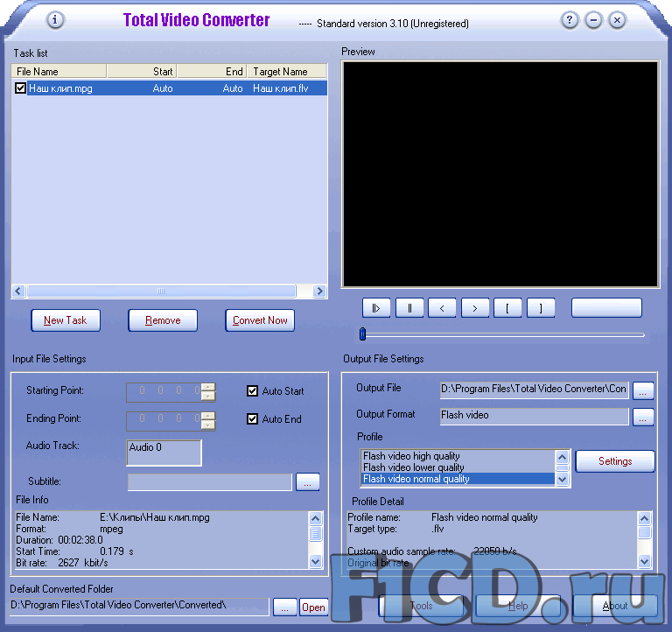Viewport: 672px width, 632px height.
Task: Click the target name Наш клип.flv
Action: click(281, 88)
